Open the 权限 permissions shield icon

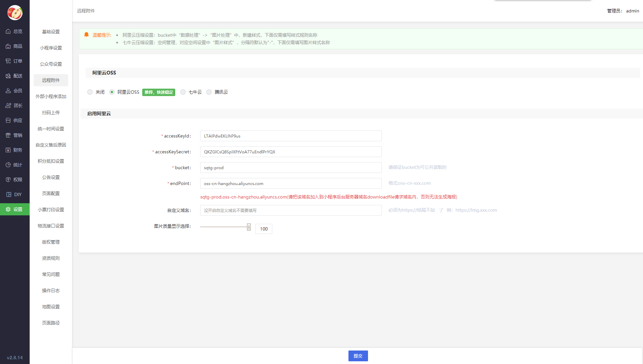point(8,180)
